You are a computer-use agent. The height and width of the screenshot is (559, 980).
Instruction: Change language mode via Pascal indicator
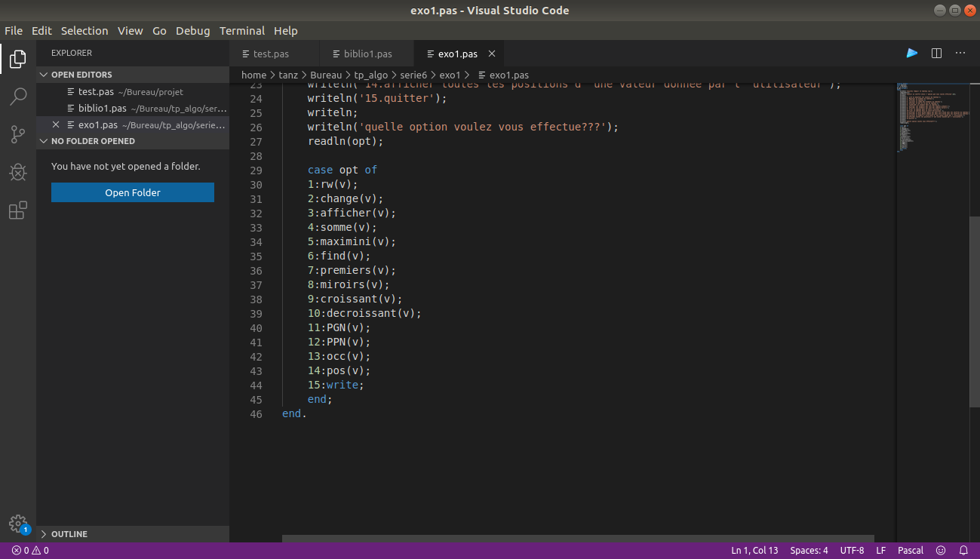(911, 551)
